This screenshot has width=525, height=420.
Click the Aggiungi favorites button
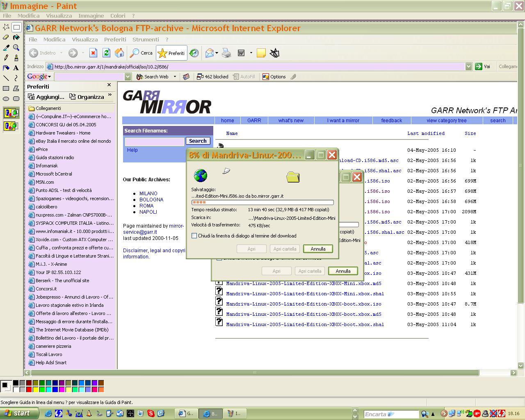[46, 97]
